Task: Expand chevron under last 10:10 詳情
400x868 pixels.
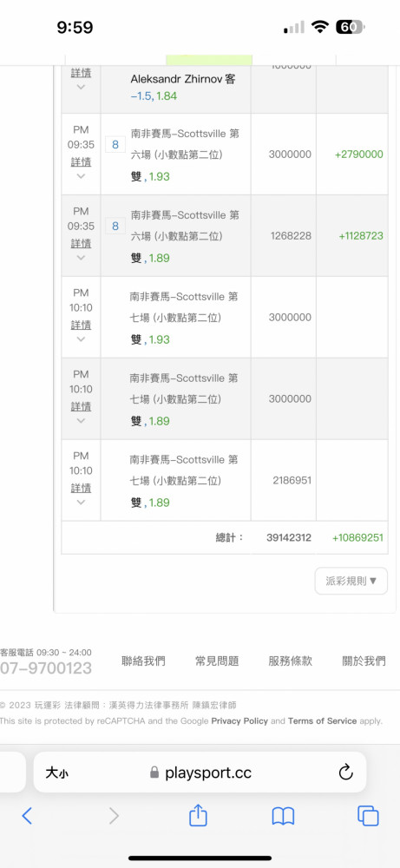Action: coord(81,502)
